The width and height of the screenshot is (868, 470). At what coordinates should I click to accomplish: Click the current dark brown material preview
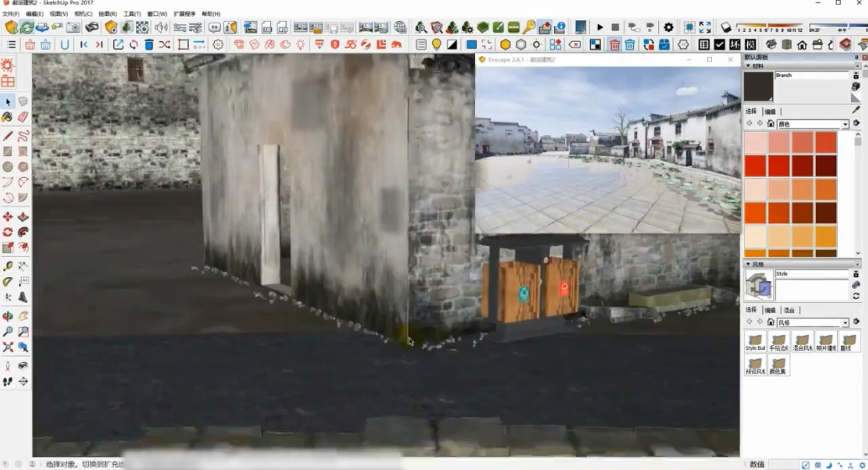758,86
